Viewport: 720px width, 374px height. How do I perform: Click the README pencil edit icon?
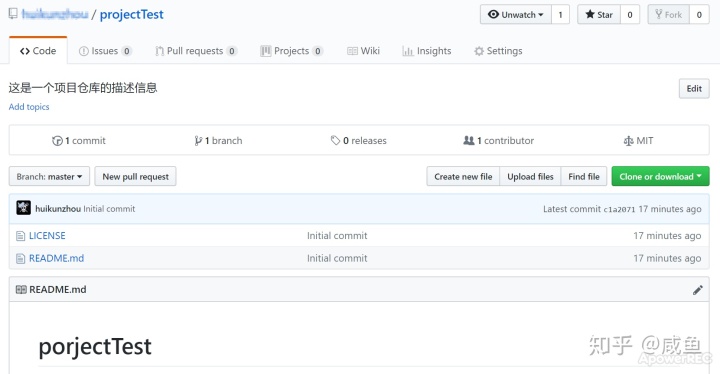[698, 290]
